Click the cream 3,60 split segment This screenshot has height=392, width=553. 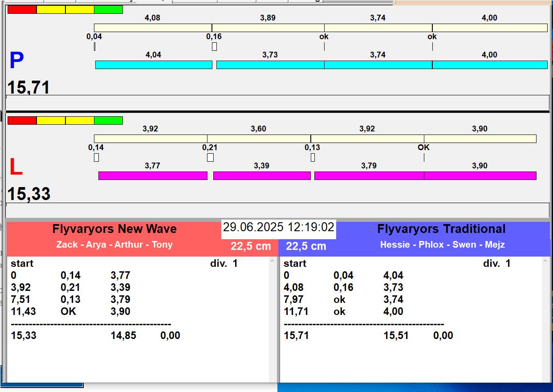pyautogui.click(x=259, y=139)
